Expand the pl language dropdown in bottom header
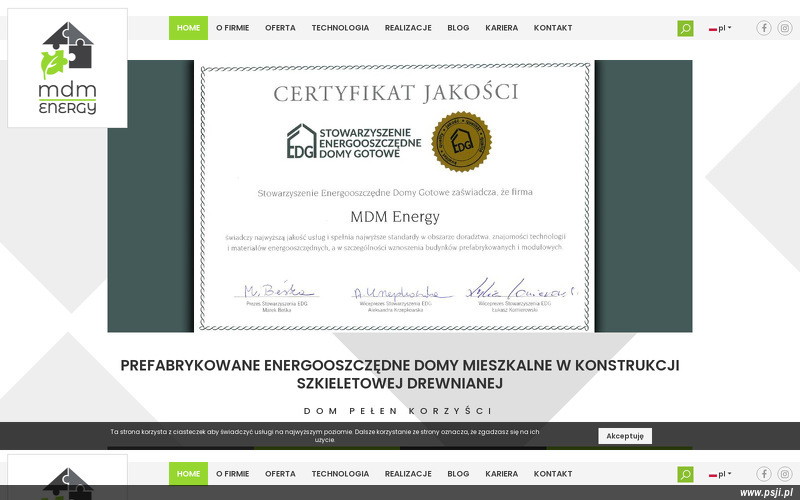The height and width of the screenshot is (500, 800). click(x=720, y=474)
